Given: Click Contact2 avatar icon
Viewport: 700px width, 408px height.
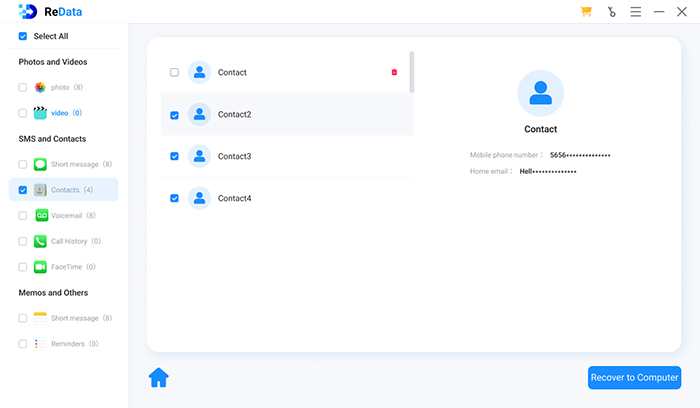Looking at the screenshot, I should (199, 114).
